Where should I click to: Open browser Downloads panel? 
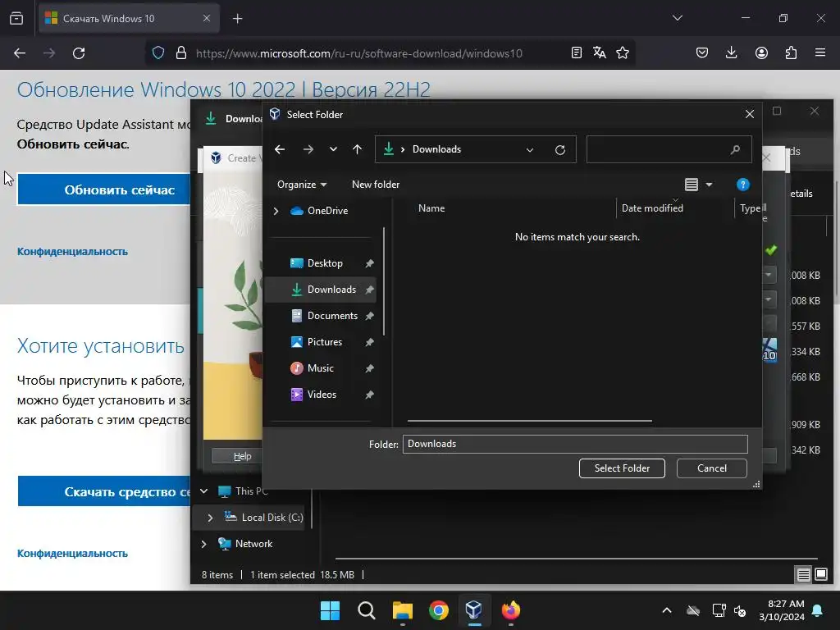(x=731, y=52)
